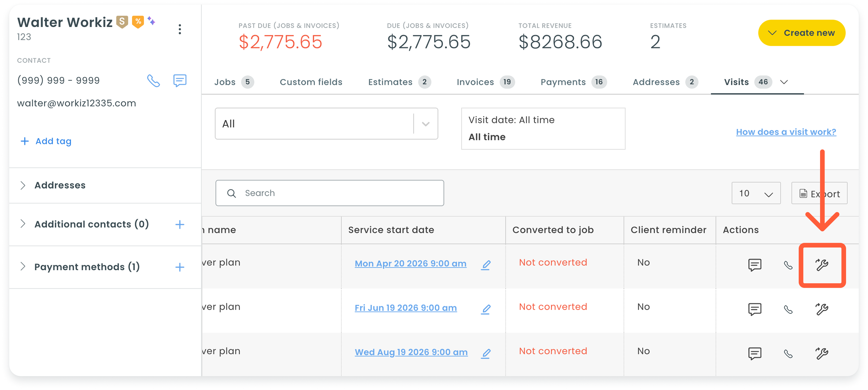Click the S badge next to Walter Workiz
The height and width of the screenshot is (390, 868).
click(x=122, y=22)
